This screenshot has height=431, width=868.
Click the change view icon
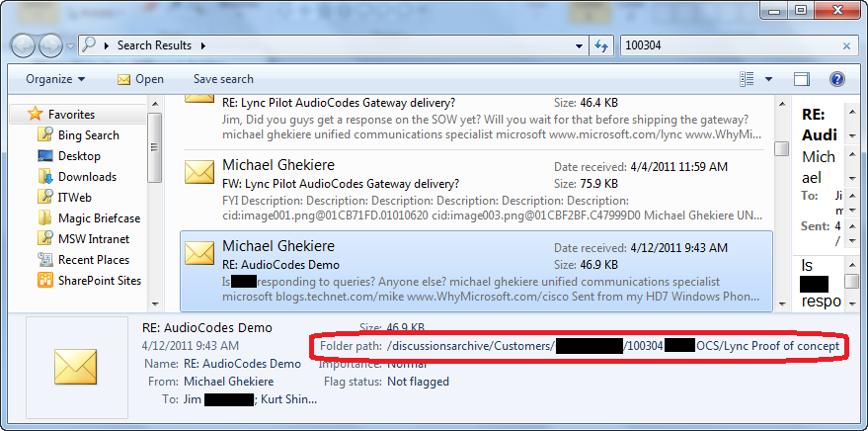coord(747,79)
